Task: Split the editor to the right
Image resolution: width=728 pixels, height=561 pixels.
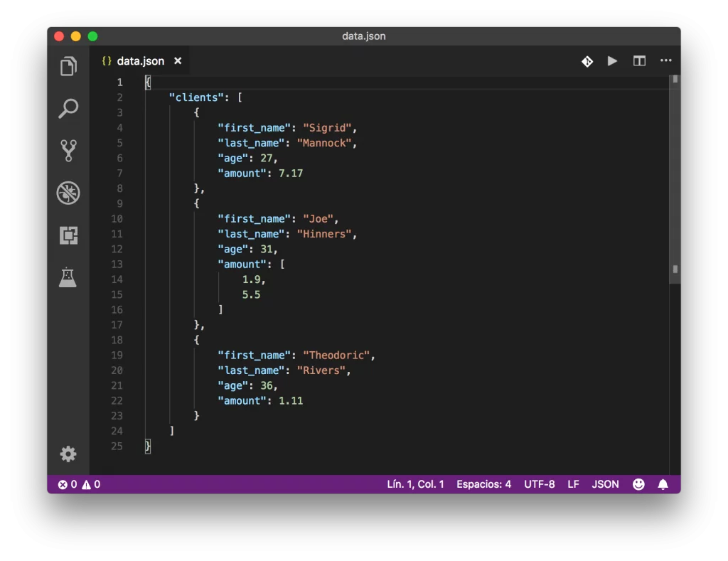Action: [639, 61]
